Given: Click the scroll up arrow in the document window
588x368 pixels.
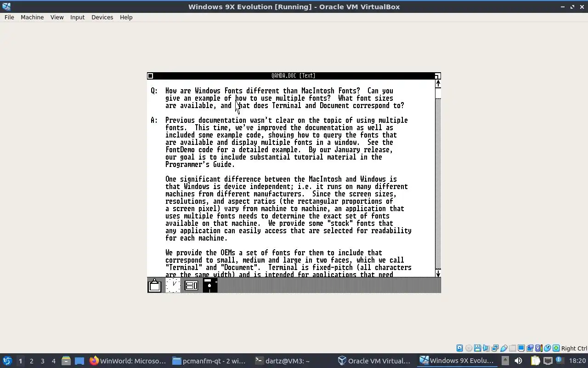Looking at the screenshot, I should (x=438, y=83).
